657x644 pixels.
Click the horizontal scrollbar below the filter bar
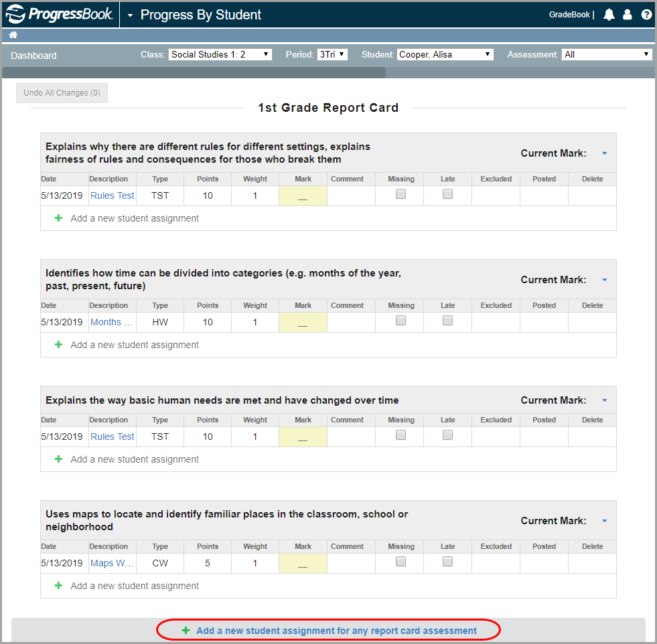[194, 72]
